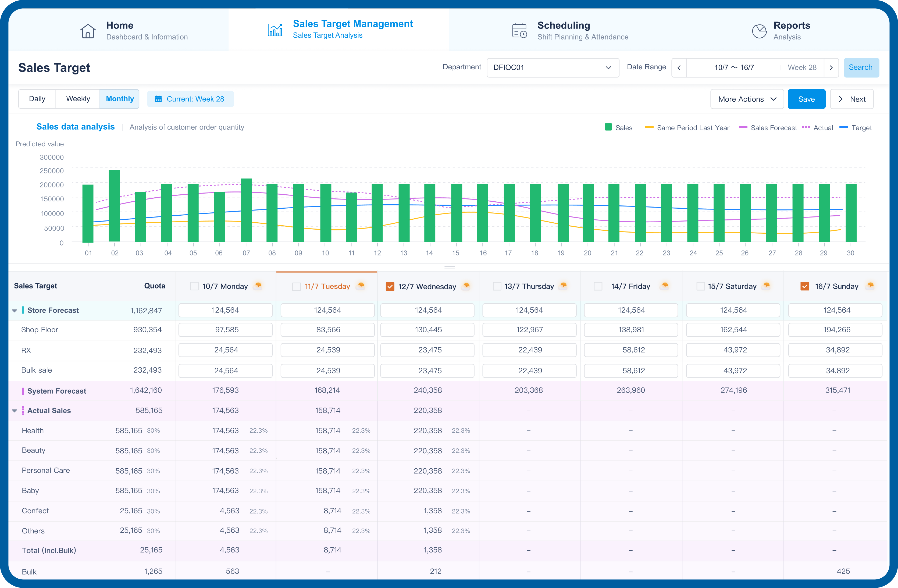Collapse the Actual Sales row group
Viewport: 898px width, 588px height.
(14, 410)
